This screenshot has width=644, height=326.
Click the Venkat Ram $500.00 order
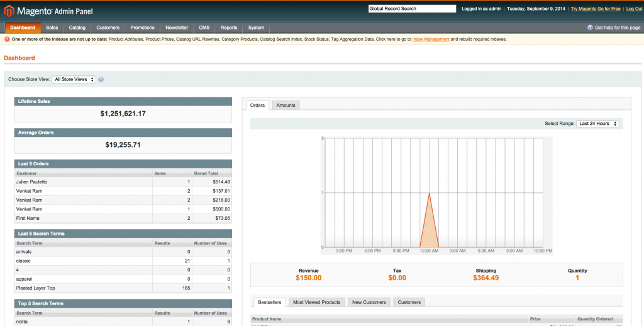pos(123,209)
